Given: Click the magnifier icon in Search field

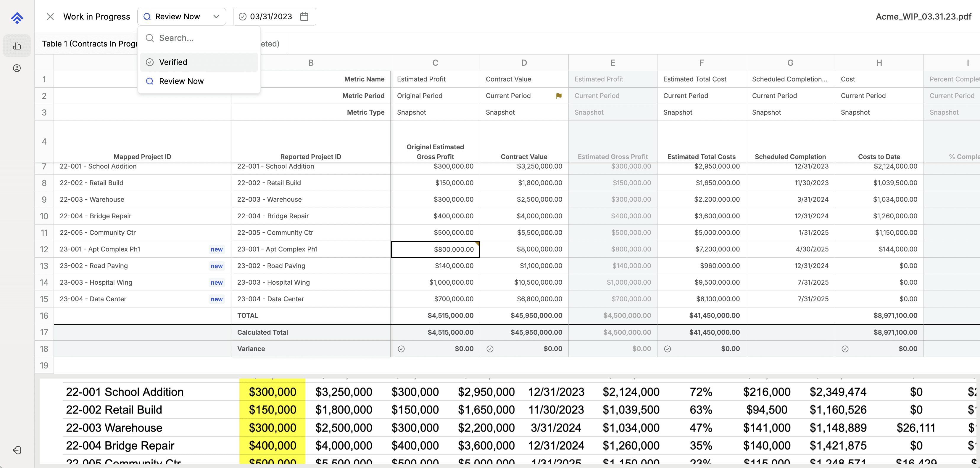Looking at the screenshot, I should [x=150, y=38].
